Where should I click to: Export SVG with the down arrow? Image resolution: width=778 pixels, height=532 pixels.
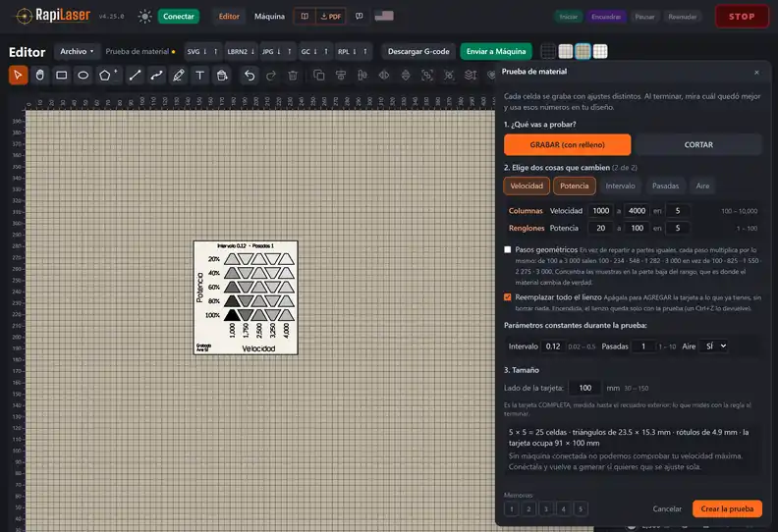pos(204,52)
